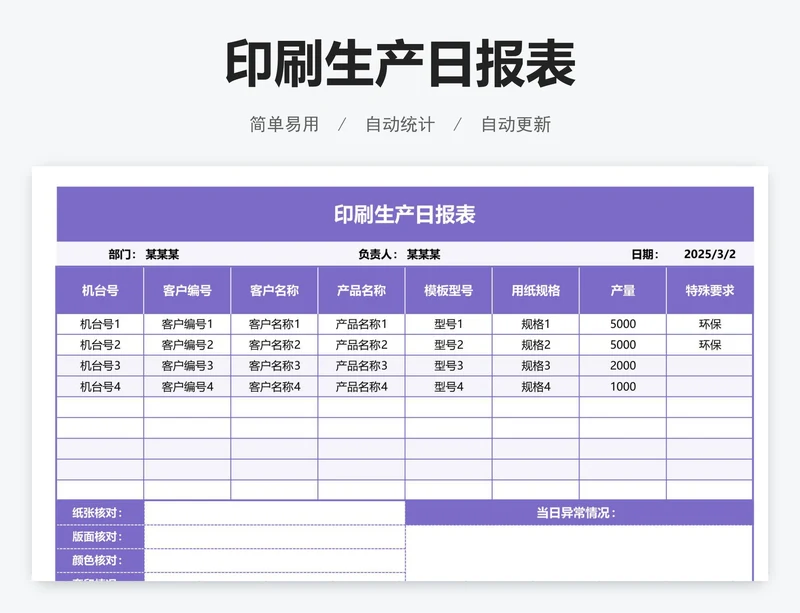Select the '日期:' label

tap(645, 254)
